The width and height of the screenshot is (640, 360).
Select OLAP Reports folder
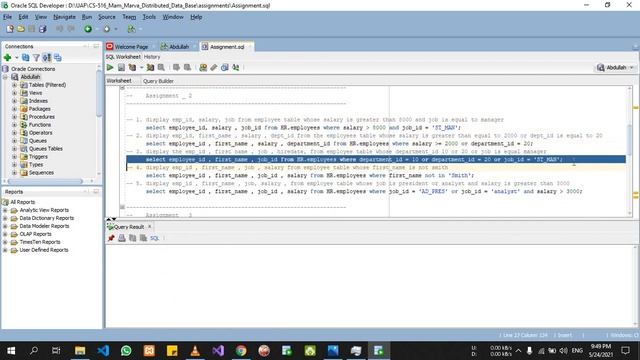36,234
